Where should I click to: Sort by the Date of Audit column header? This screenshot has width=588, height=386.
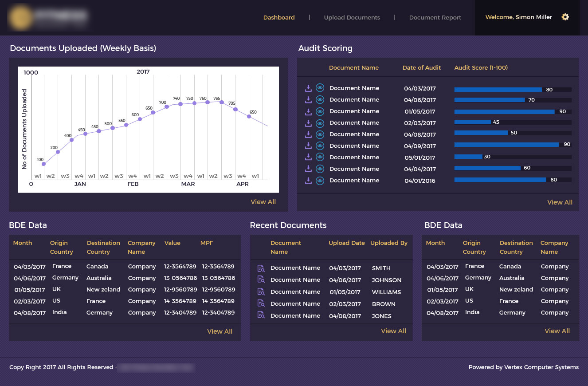[421, 68]
